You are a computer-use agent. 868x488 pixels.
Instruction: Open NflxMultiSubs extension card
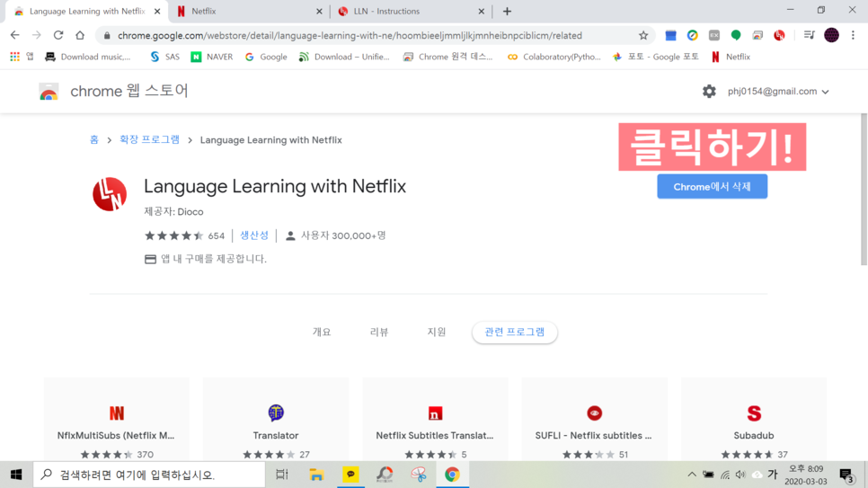(x=116, y=420)
